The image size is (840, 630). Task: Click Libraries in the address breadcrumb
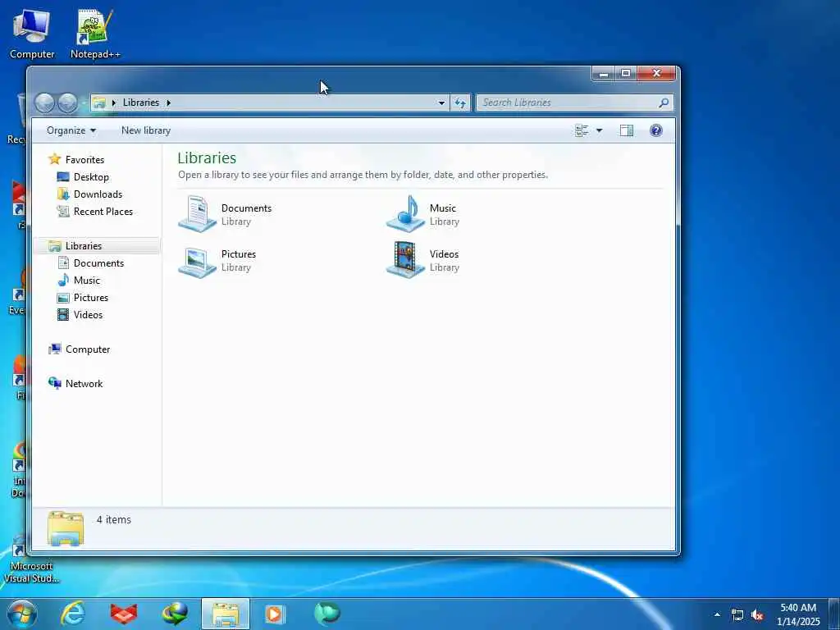141,103
